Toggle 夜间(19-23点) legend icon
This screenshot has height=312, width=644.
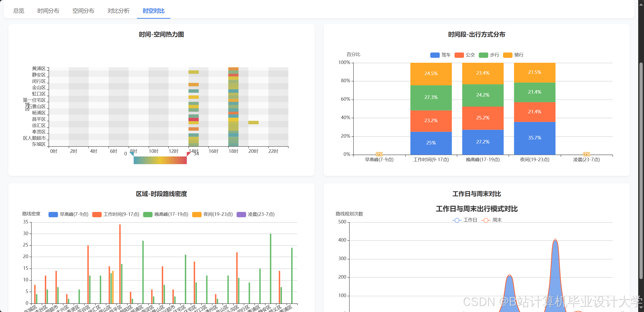197,215
